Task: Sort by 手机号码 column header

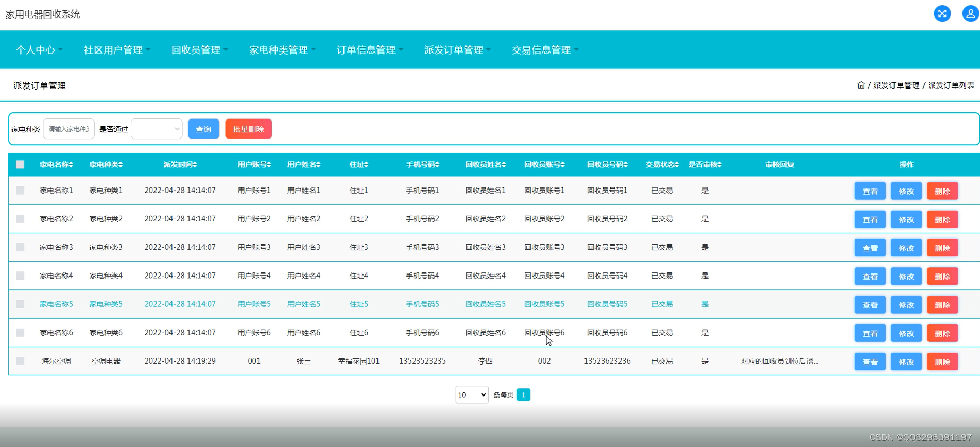Action: coord(423,165)
